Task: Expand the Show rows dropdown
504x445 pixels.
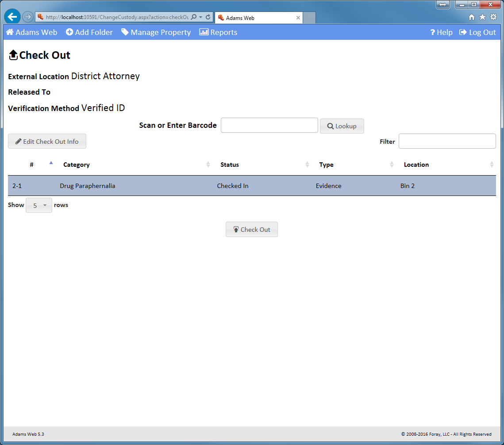Action: click(39, 205)
